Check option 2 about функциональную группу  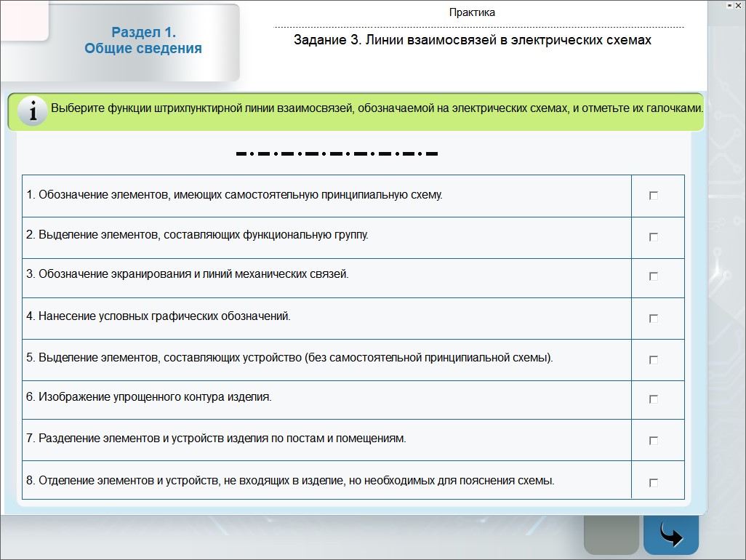click(653, 237)
